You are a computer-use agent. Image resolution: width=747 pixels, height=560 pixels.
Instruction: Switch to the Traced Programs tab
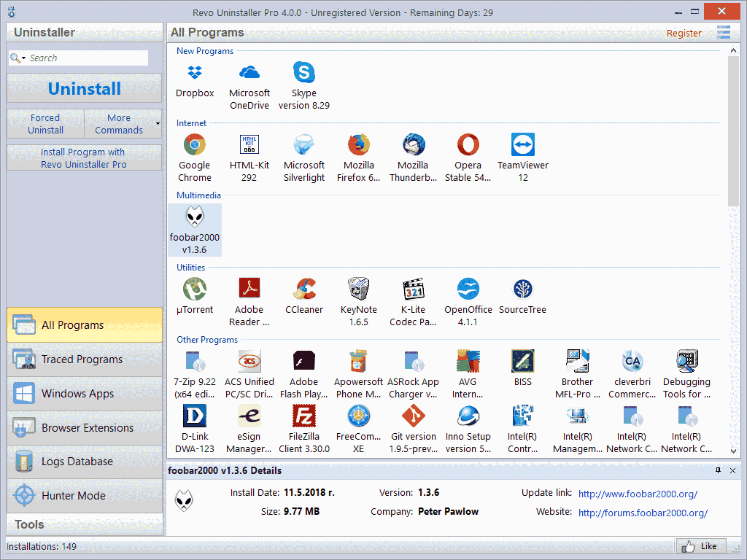coord(84,359)
